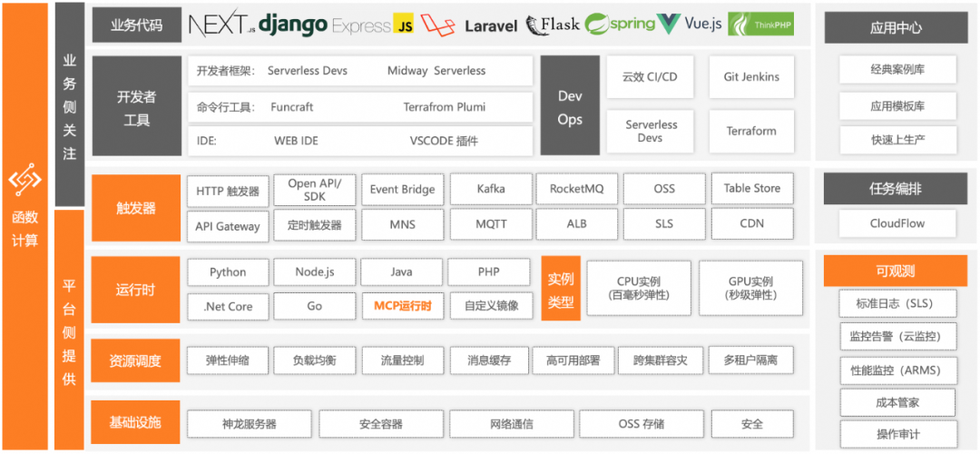Select the 触发器 orange block

point(135,208)
